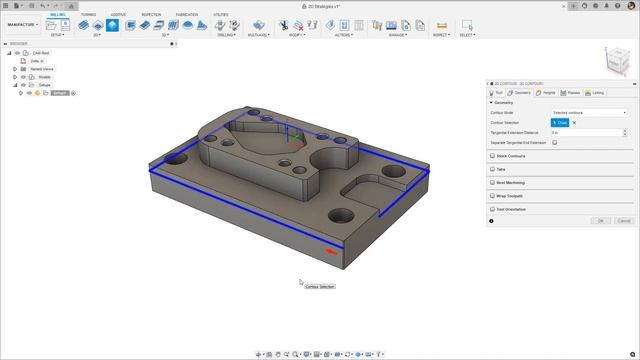640x360 pixels.
Task: Switch to the Turning ribbon tab
Action: point(88,15)
